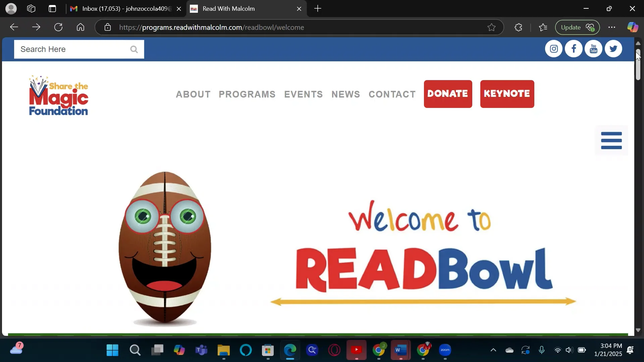
Task: Open browser Settings via three-dot menu
Action: [x=612, y=27]
